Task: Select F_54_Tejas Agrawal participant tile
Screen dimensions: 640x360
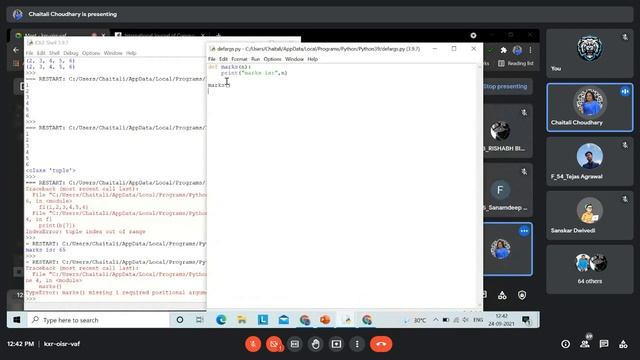Action: 590,161
